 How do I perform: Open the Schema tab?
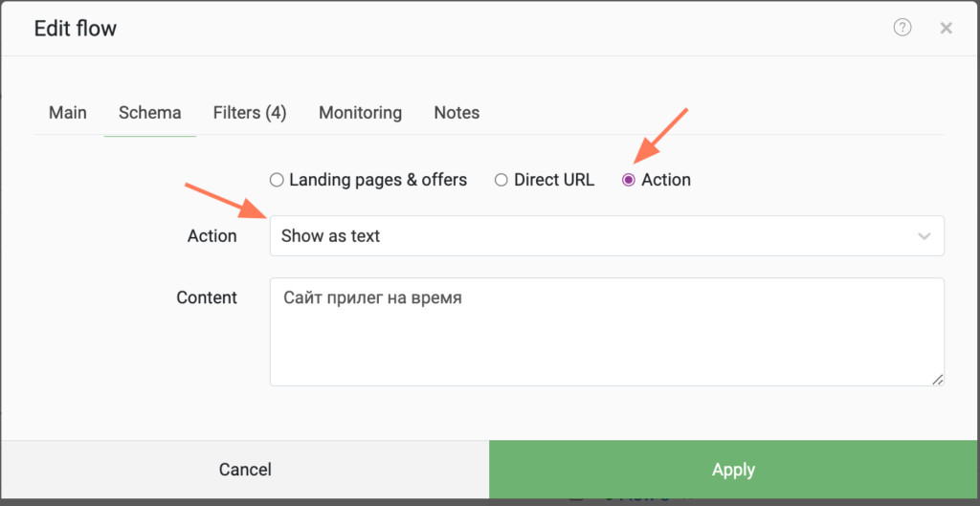(x=150, y=113)
